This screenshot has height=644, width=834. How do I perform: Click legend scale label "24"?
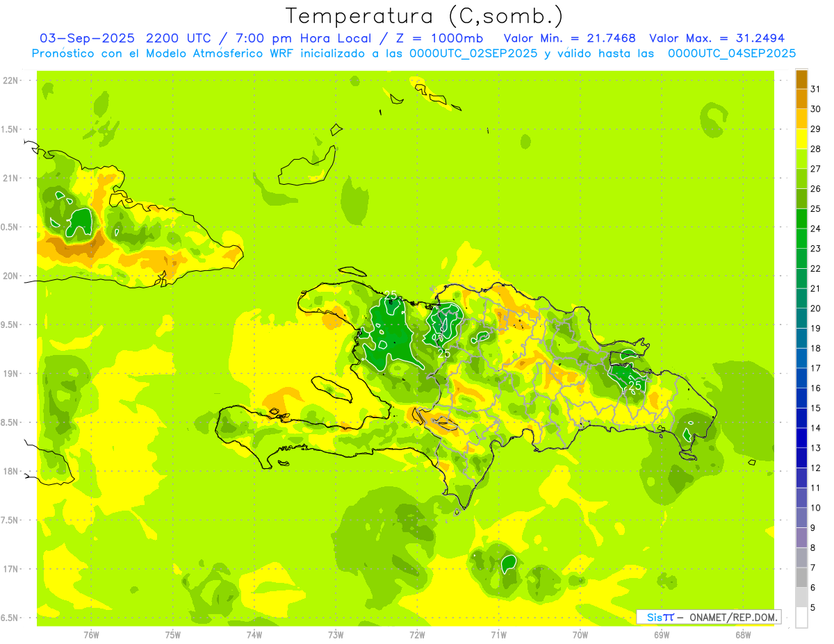coord(816,229)
